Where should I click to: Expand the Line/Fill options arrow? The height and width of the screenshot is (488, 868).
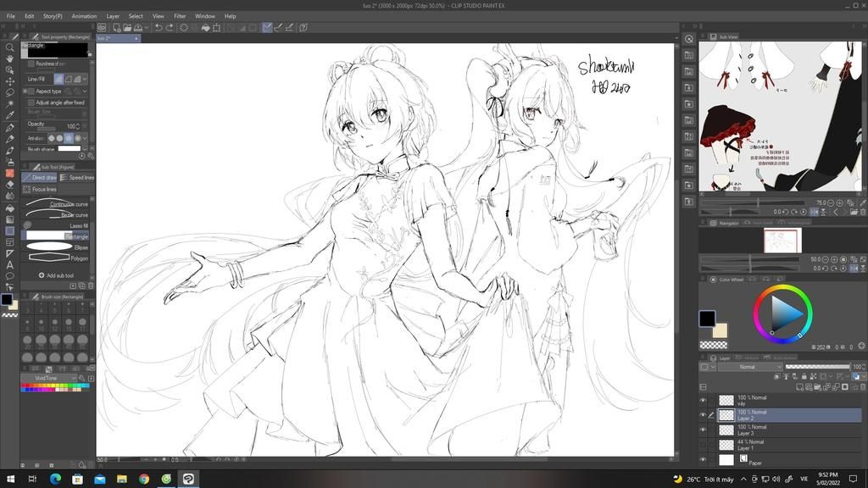[85, 79]
